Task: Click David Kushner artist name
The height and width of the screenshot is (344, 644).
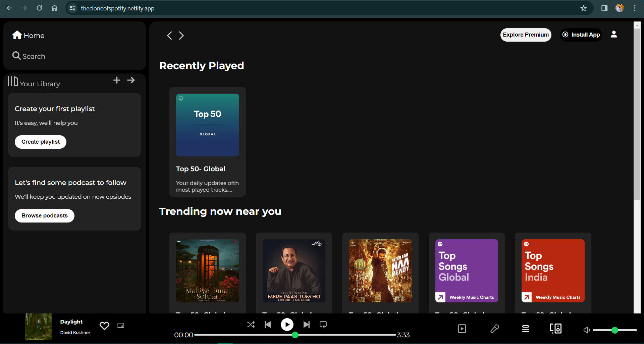Action: pos(75,333)
